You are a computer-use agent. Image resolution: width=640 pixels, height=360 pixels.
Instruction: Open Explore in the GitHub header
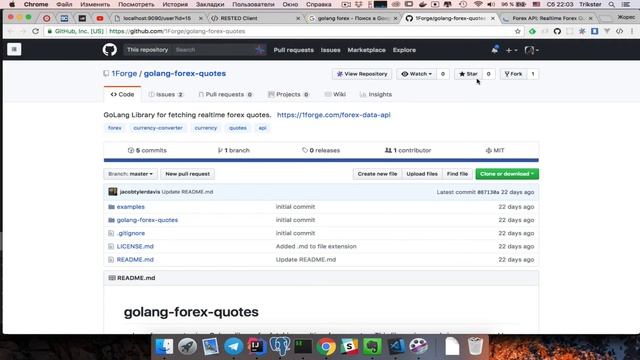pyautogui.click(x=404, y=50)
